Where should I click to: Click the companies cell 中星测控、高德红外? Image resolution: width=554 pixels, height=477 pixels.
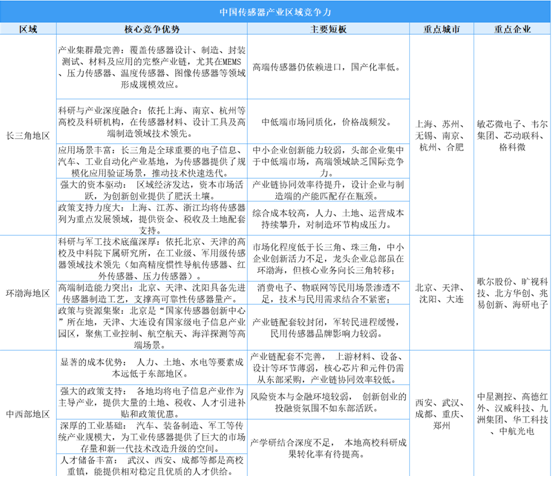pyautogui.click(x=512, y=414)
